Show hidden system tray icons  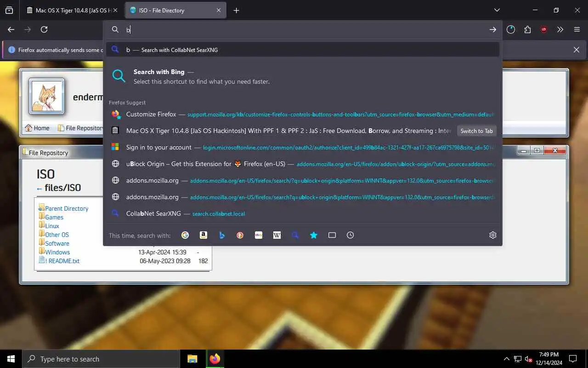click(x=506, y=359)
